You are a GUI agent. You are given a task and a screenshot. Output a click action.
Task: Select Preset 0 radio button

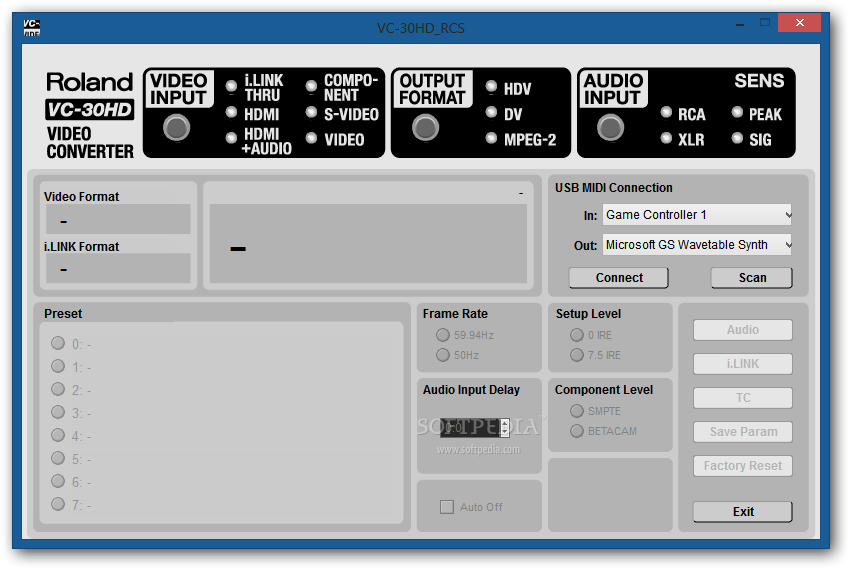click(x=58, y=343)
